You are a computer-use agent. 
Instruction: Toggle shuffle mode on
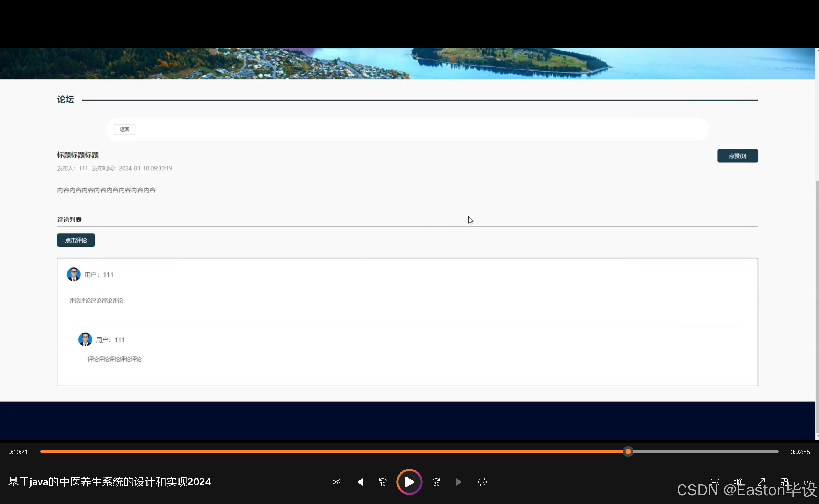pos(336,482)
